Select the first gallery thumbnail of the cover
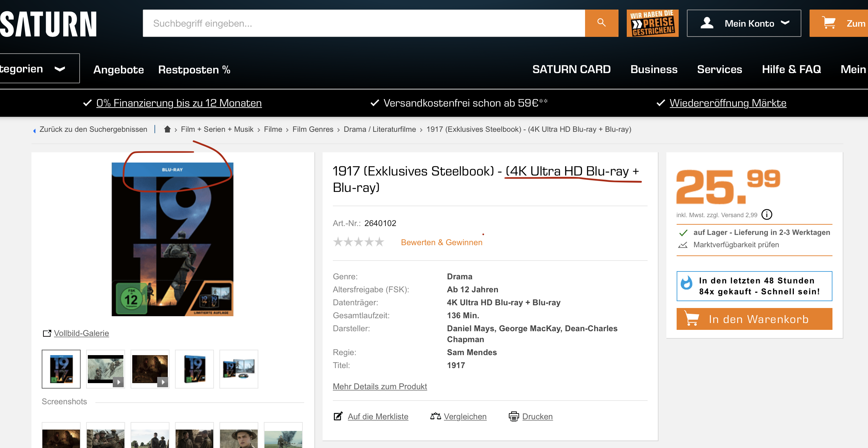Viewport: 868px width, 448px height. 61,369
